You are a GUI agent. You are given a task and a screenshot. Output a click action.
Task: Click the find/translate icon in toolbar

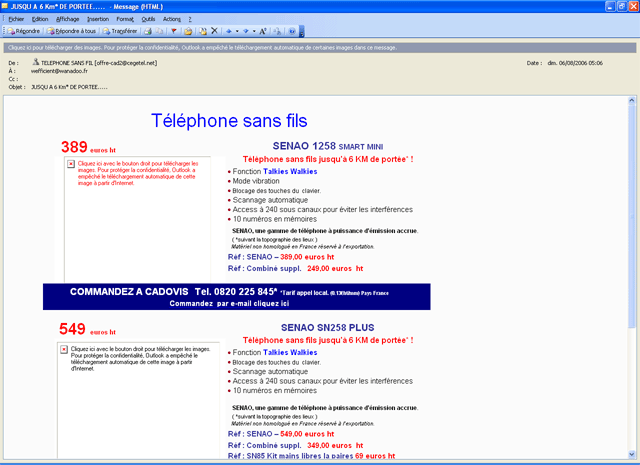(277, 31)
